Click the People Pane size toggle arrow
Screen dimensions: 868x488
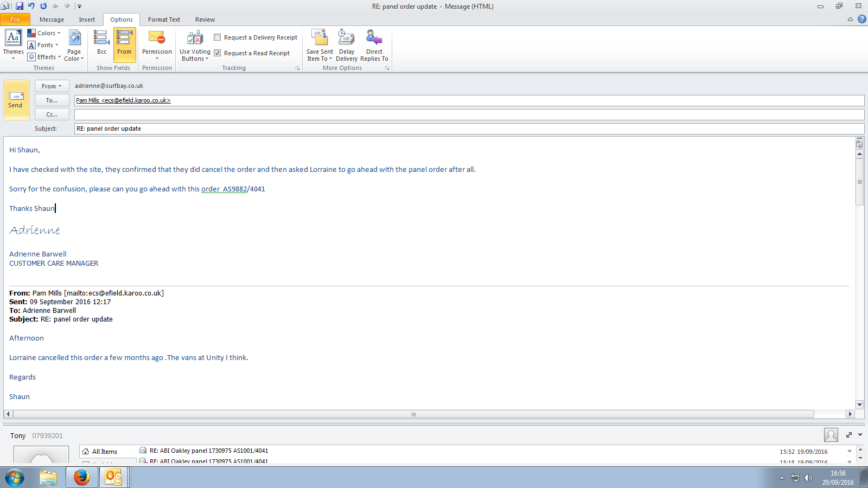coord(849,435)
